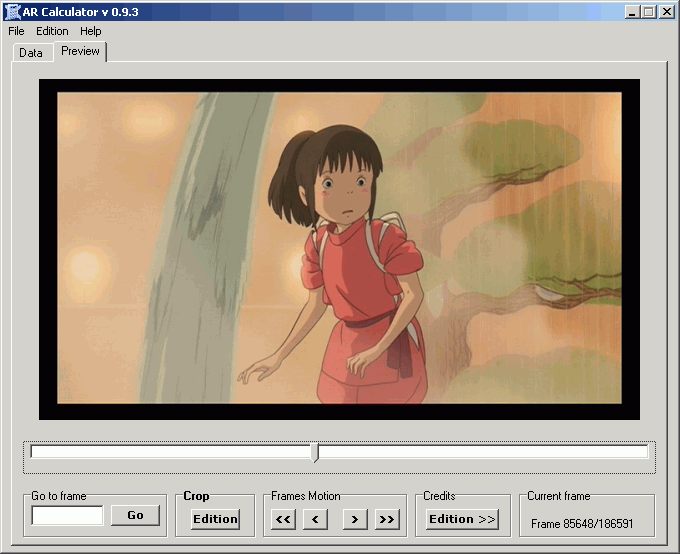This screenshot has width=680, height=554.
Task: Open the Help menu
Action: (91, 31)
